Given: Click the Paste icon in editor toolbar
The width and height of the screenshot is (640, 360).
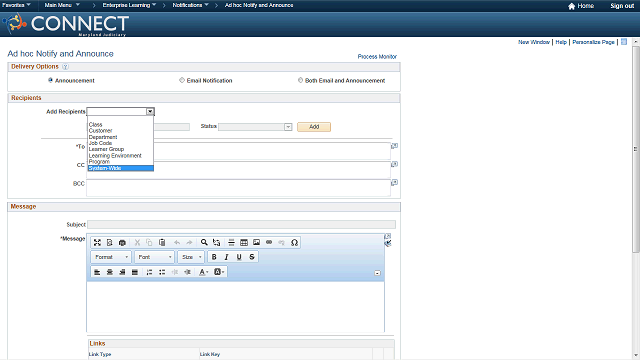Looking at the screenshot, I should click(x=162, y=242).
